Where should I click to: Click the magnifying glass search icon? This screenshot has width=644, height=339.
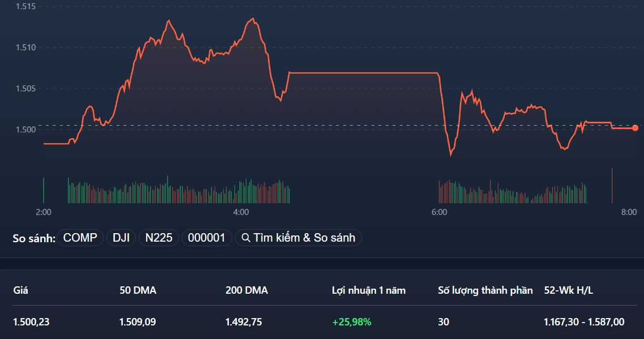[x=246, y=237]
